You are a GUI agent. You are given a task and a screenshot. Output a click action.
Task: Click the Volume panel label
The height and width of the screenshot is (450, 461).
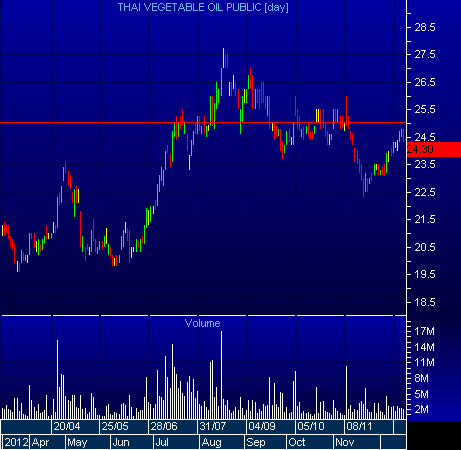point(202,323)
